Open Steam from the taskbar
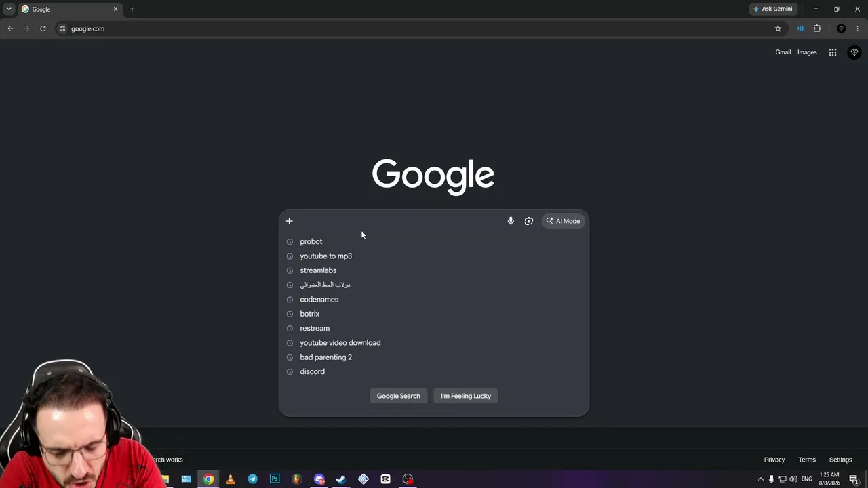This screenshot has height=488, width=868. (x=341, y=479)
